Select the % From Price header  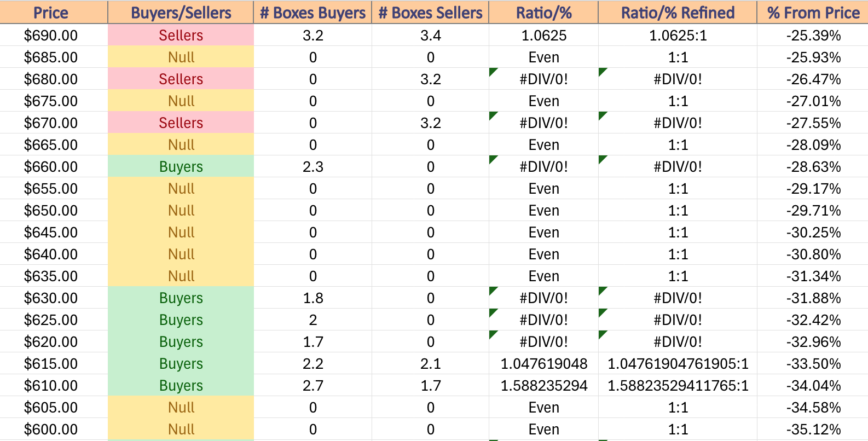[x=813, y=12]
